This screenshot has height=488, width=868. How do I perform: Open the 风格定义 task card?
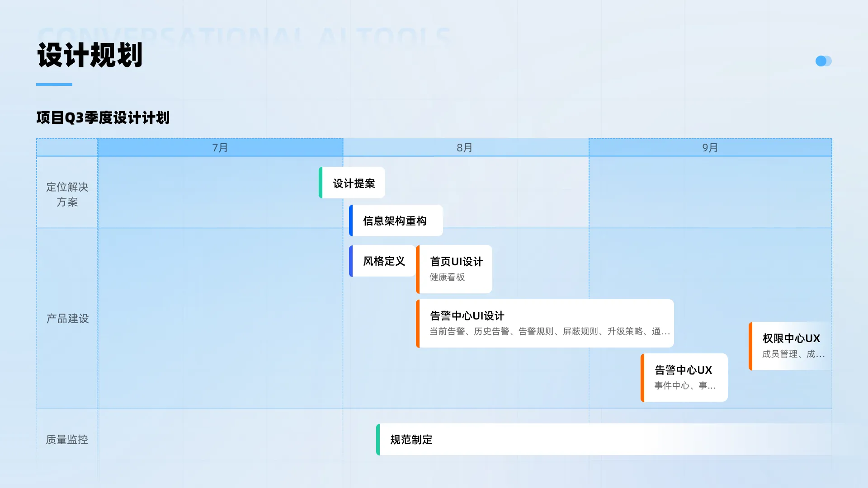[x=383, y=261]
